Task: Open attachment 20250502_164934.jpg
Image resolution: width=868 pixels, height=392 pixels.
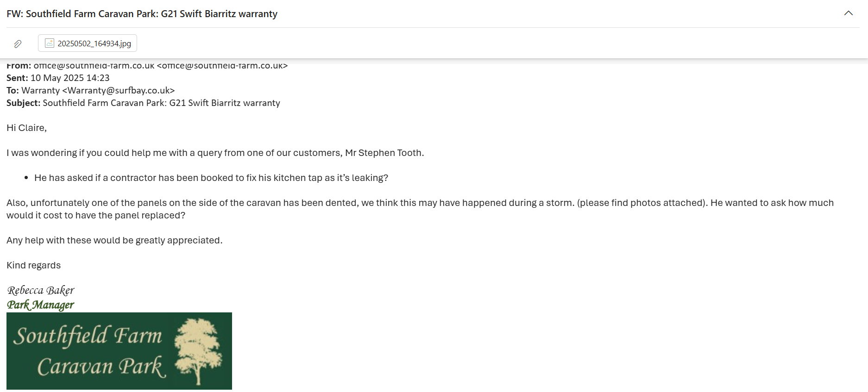Action: [94, 44]
